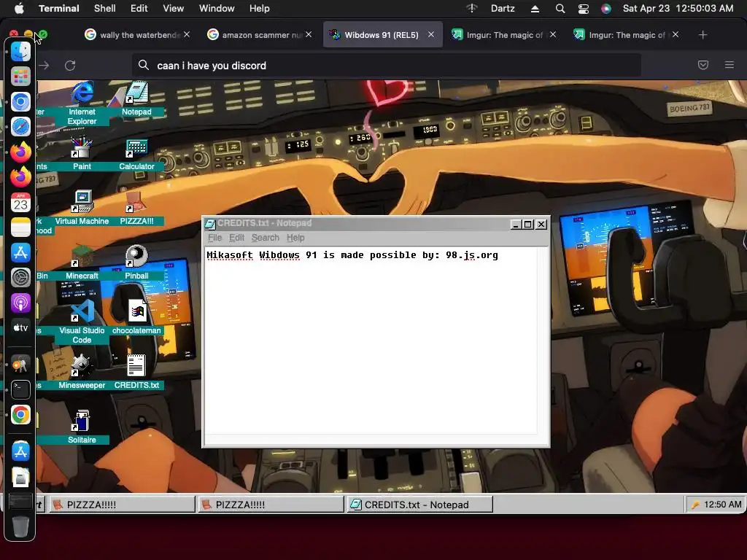This screenshot has width=747, height=560.
Task: Select the Visual Studio Code shortcut
Action: (x=82, y=322)
